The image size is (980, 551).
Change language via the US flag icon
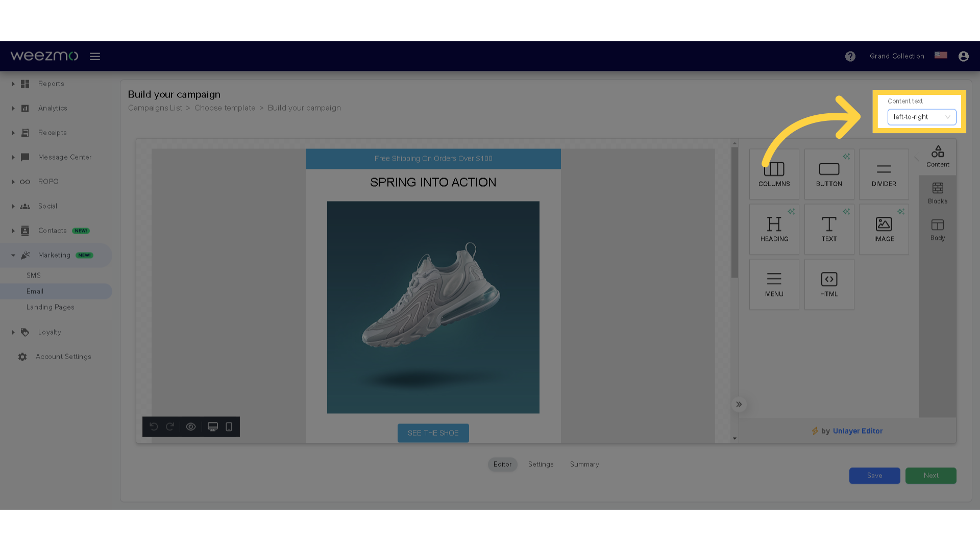[x=941, y=55]
